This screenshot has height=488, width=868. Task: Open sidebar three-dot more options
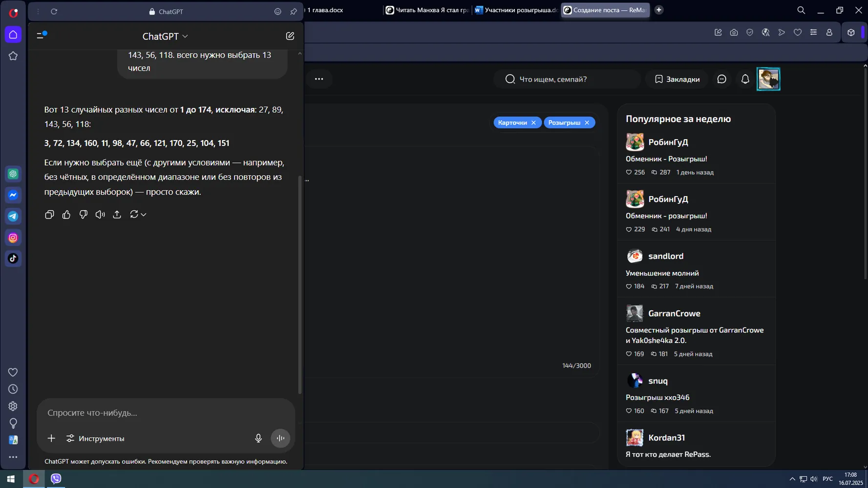coord(13,457)
